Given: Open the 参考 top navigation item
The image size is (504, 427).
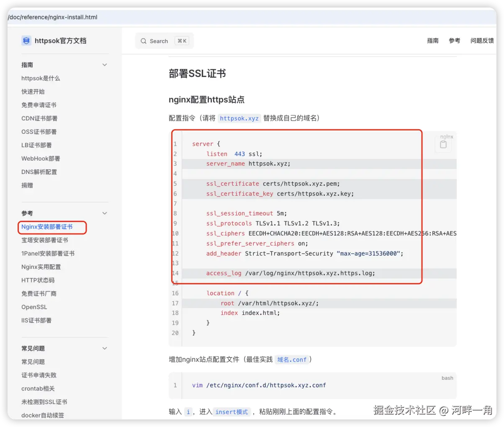Looking at the screenshot, I should point(455,41).
